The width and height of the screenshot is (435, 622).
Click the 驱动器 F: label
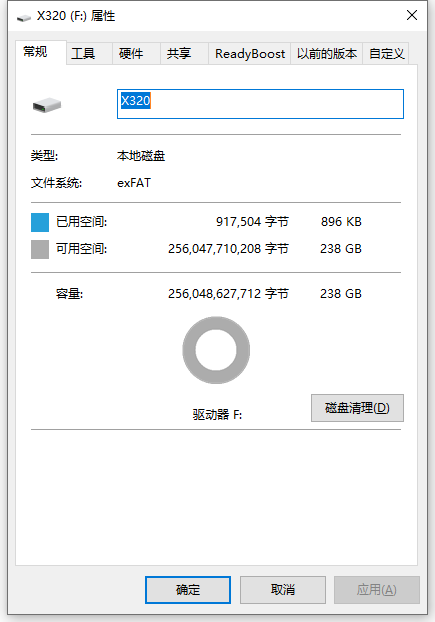point(217,415)
